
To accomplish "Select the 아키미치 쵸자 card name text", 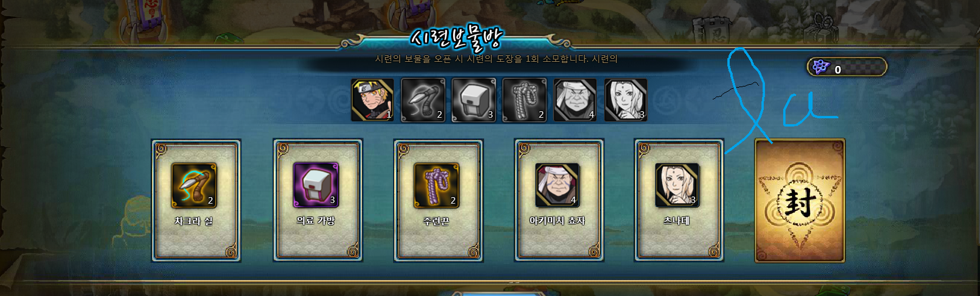I will (x=557, y=221).
